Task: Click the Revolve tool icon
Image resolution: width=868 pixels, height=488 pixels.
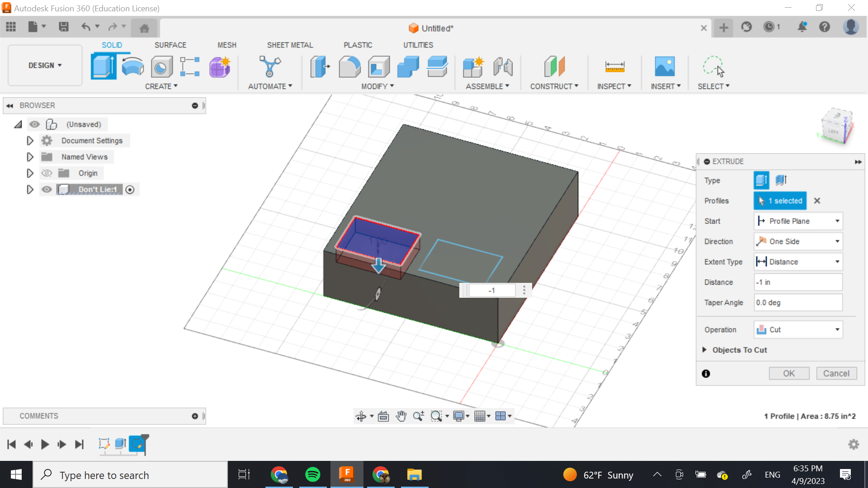Action: point(132,66)
